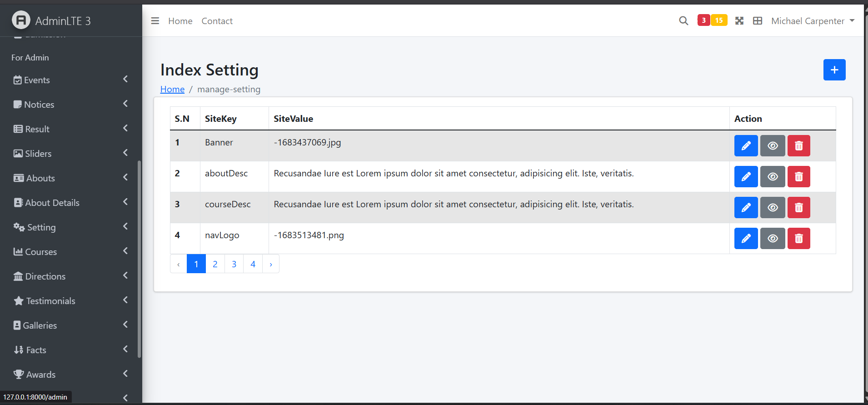Follow the Home breadcrumb link
The width and height of the screenshot is (868, 405).
pyautogui.click(x=172, y=89)
